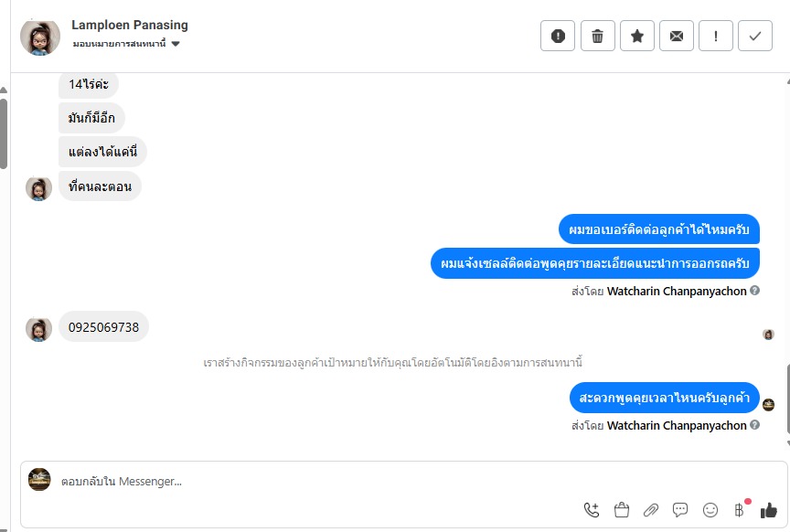Screen dimensions: 790x532
Task: Click the Baht payment request icon
Action: click(x=739, y=510)
